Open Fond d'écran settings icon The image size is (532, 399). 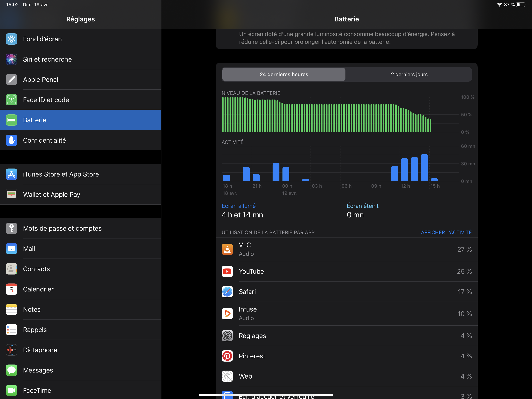(x=11, y=39)
